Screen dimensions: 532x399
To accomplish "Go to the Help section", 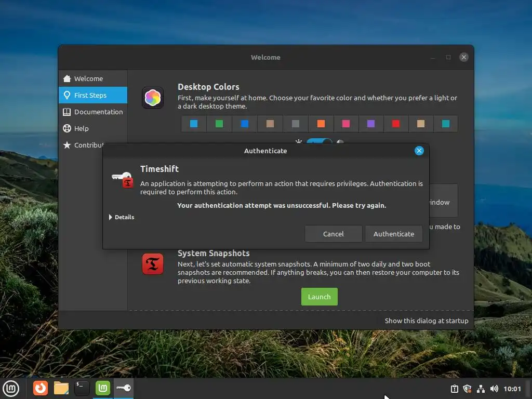I will [92, 129].
